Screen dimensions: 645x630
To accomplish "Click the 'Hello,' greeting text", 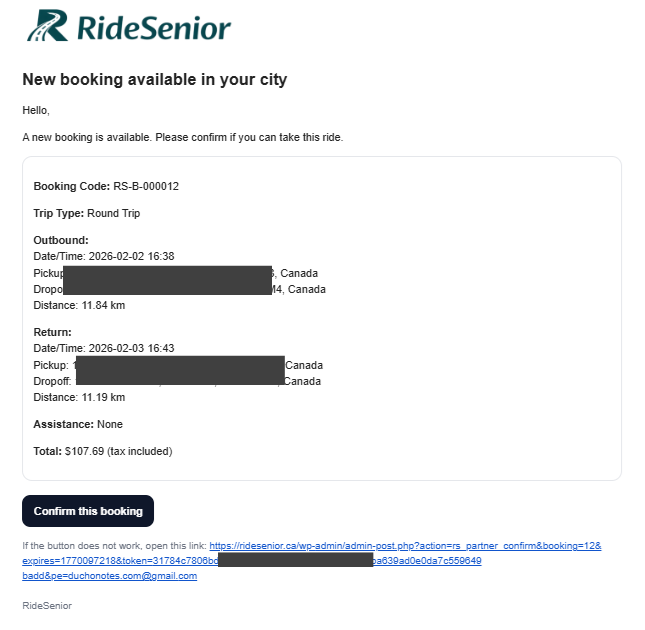I will 36,111.
